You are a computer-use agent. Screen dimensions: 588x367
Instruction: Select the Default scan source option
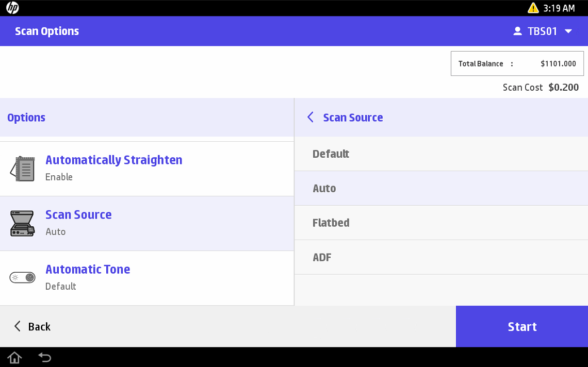click(441, 154)
